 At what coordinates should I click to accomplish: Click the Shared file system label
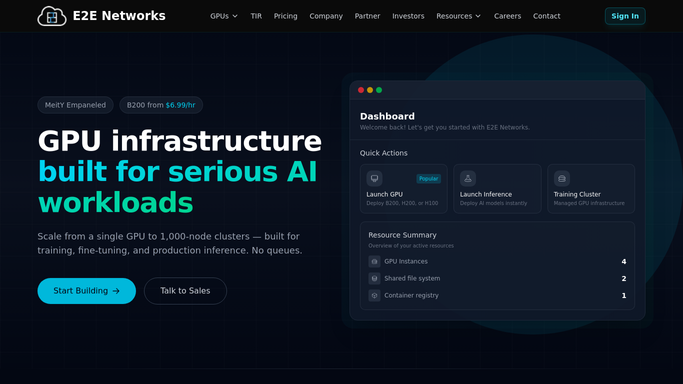click(412, 278)
